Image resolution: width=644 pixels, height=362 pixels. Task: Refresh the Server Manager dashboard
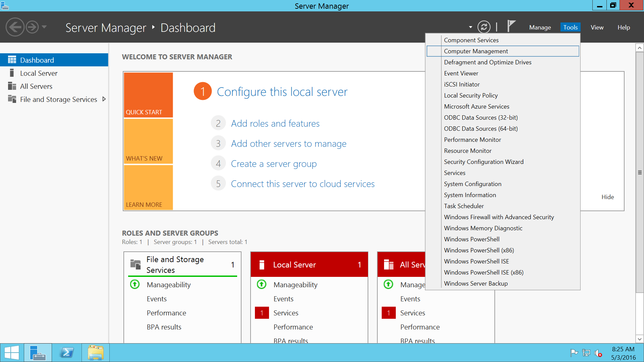(484, 27)
